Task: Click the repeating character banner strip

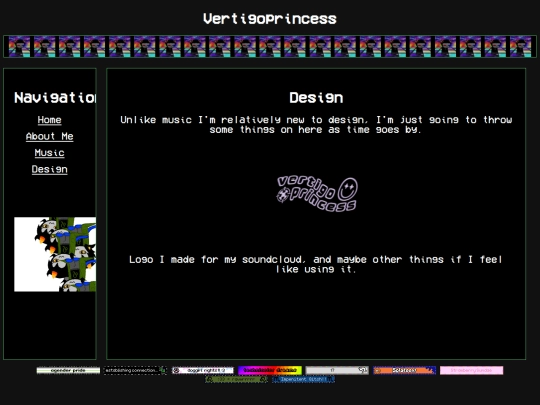Action: click(x=270, y=46)
